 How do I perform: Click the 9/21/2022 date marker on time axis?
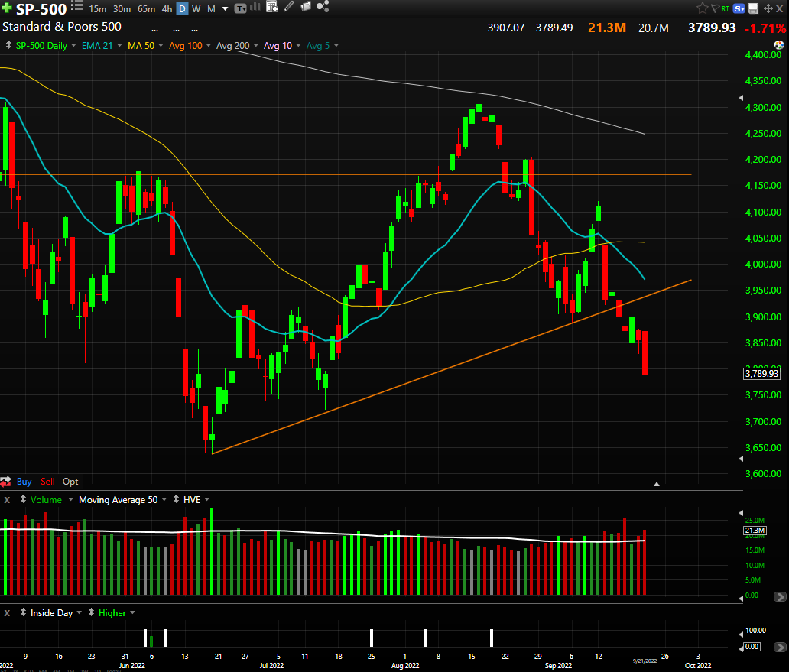[645, 661]
